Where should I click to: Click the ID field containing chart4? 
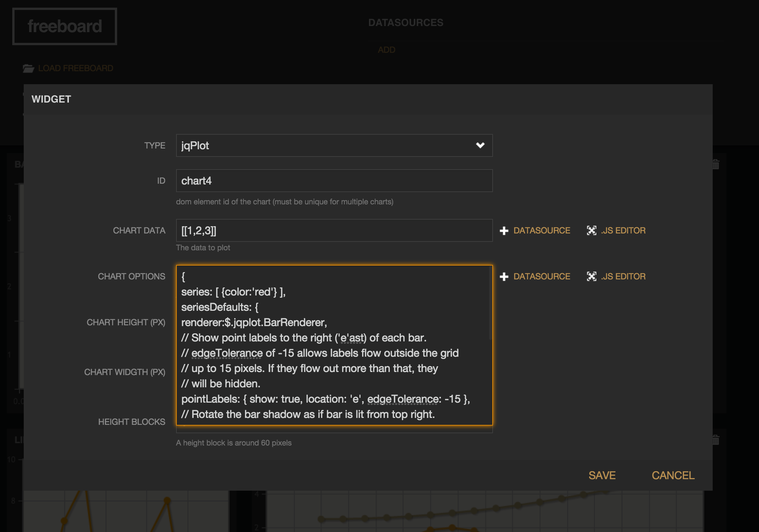334,181
